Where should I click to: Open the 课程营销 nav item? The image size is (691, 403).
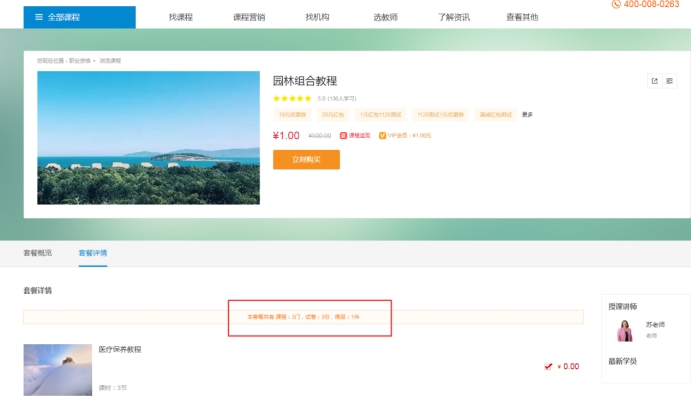click(249, 17)
